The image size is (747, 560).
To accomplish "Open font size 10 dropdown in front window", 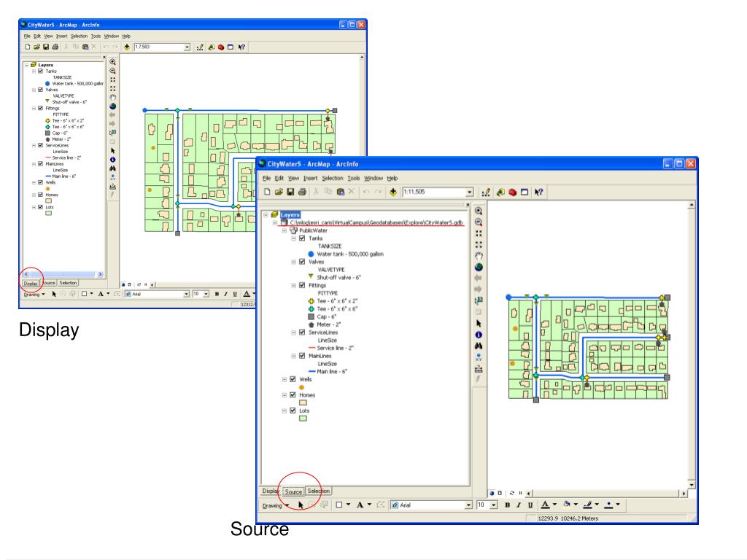I will tap(494, 505).
